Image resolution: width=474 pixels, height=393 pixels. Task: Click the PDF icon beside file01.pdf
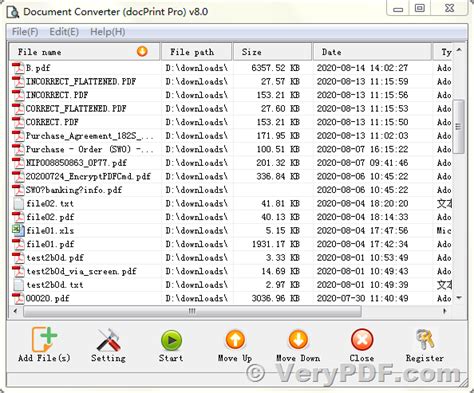(18, 244)
